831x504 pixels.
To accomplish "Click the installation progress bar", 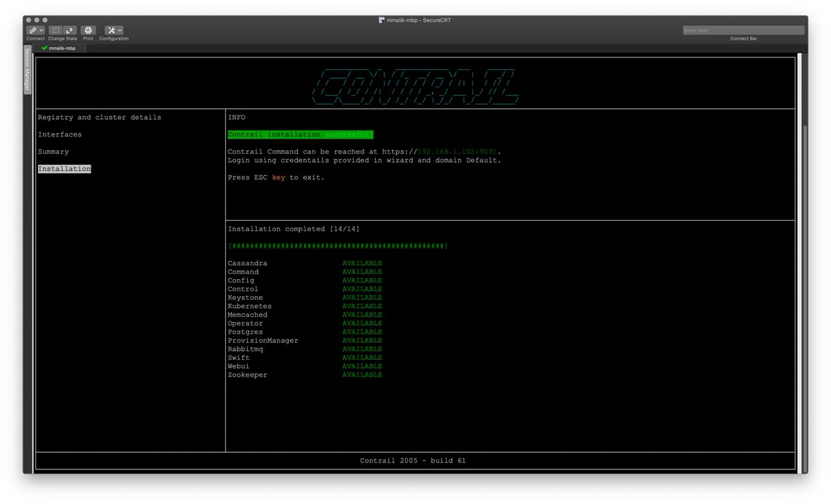I will 338,246.
